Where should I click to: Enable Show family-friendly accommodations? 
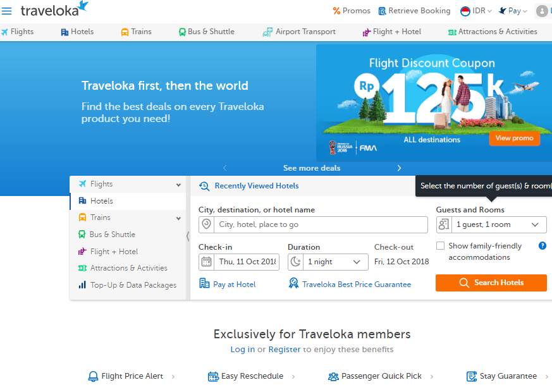pos(440,246)
